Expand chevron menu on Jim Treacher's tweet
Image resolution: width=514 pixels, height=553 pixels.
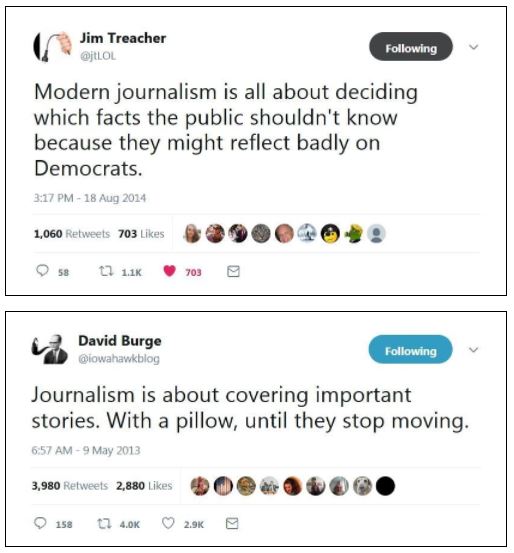[x=473, y=47]
